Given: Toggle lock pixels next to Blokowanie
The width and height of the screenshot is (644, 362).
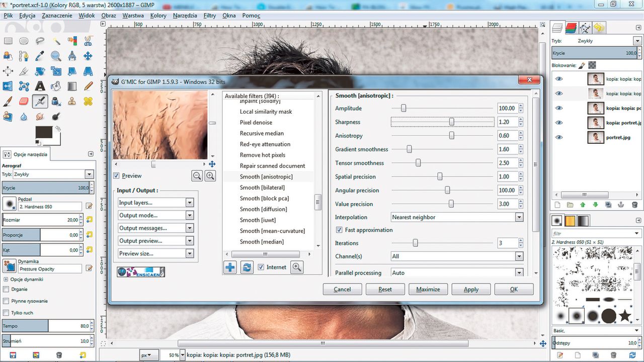Looking at the screenshot, I should (x=581, y=65).
